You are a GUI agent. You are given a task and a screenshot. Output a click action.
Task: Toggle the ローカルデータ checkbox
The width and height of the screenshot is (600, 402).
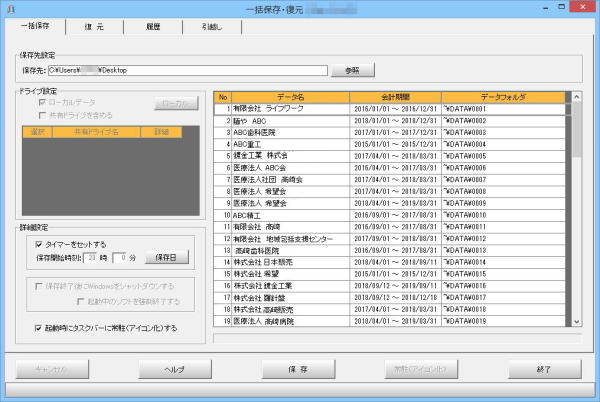click(42, 103)
